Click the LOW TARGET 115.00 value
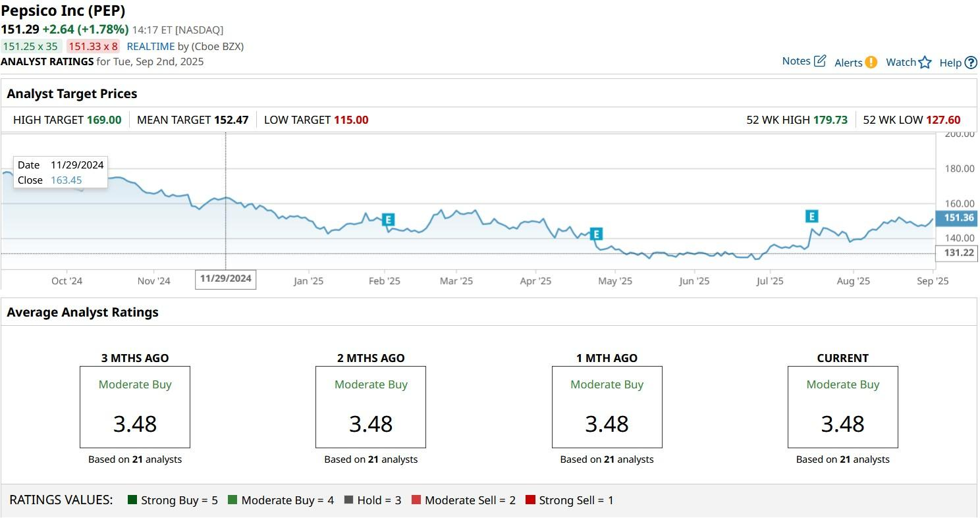 click(351, 120)
